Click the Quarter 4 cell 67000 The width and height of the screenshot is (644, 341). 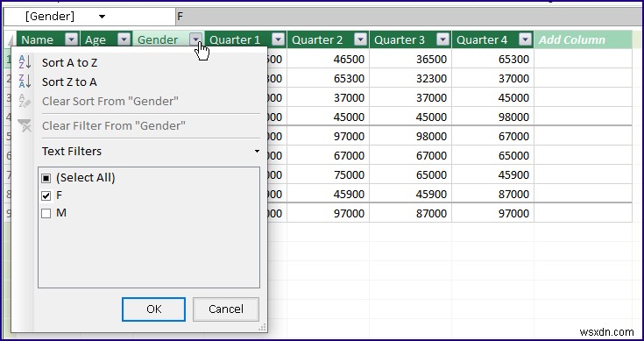click(492, 136)
